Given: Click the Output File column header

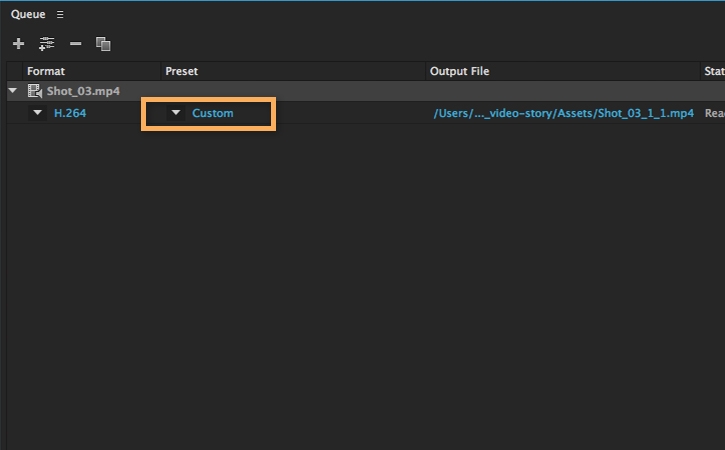Looking at the screenshot, I should tap(459, 71).
